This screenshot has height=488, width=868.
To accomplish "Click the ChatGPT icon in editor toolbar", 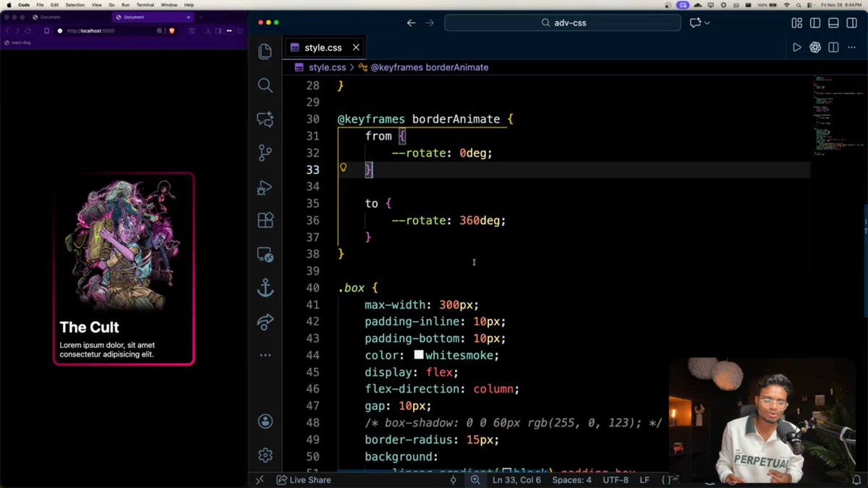I will pos(815,48).
